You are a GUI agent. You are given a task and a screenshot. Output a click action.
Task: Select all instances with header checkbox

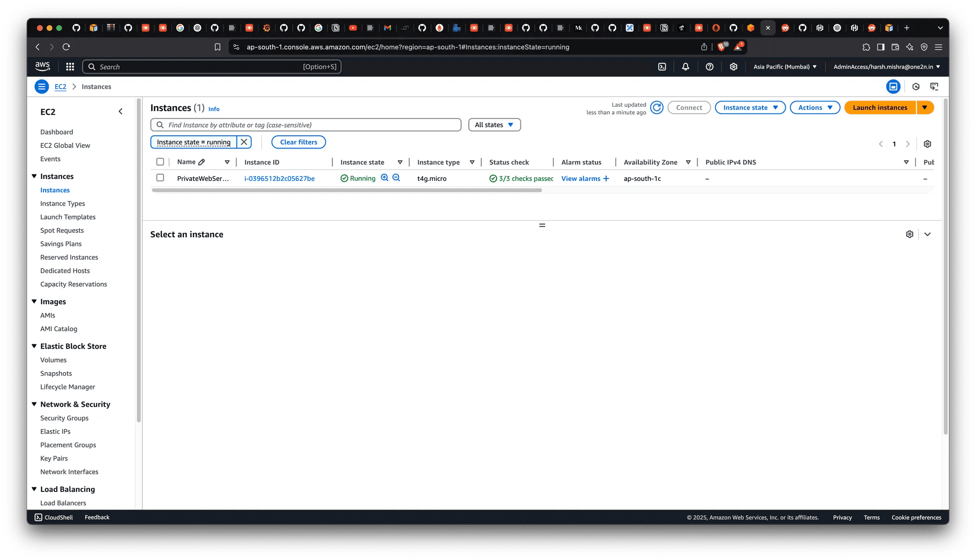[160, 162]
